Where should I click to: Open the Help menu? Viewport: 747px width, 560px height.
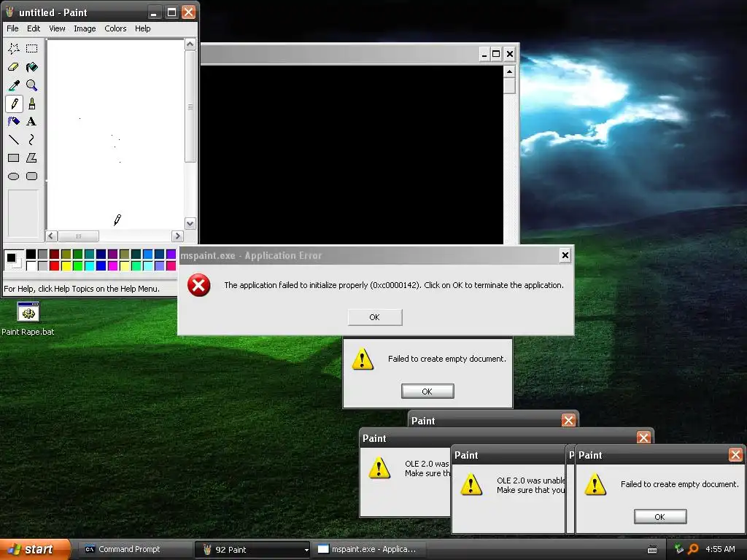tap(142, 28)
